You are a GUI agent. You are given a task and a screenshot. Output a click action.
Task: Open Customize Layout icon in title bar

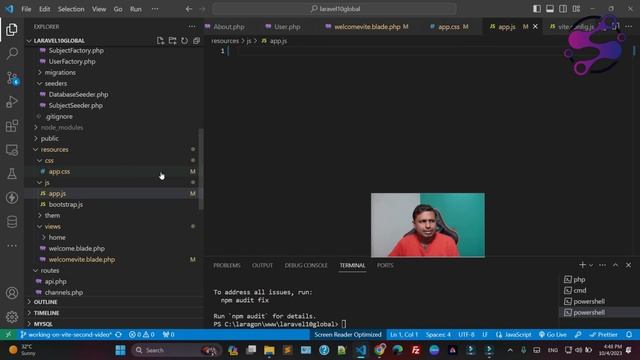coord(576,9)
